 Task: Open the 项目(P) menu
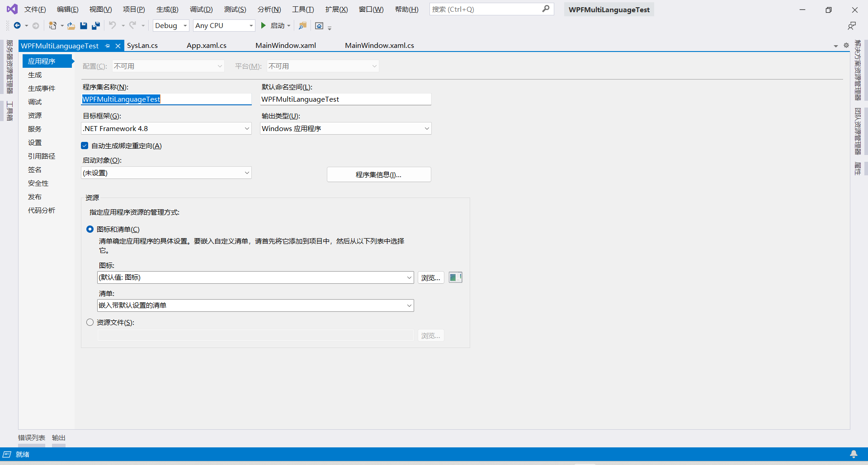coord(134,9)
